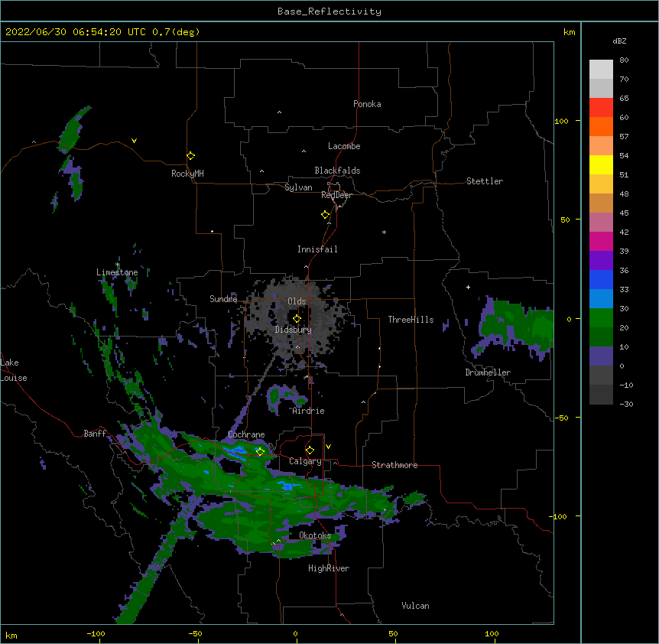659x644 pixels.
Task: Click the Sundre town label
Action: pos(223,299)
